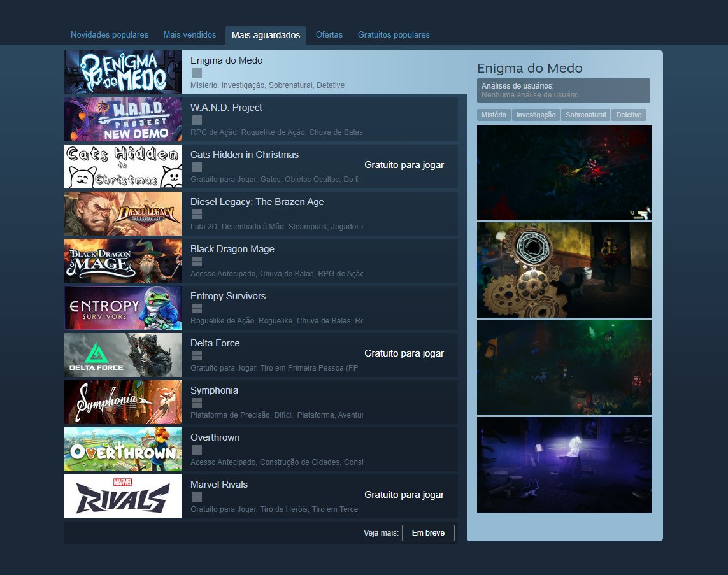Click the Em breve button
This screenshot has width=728, height=575.
tap(428, 533)
